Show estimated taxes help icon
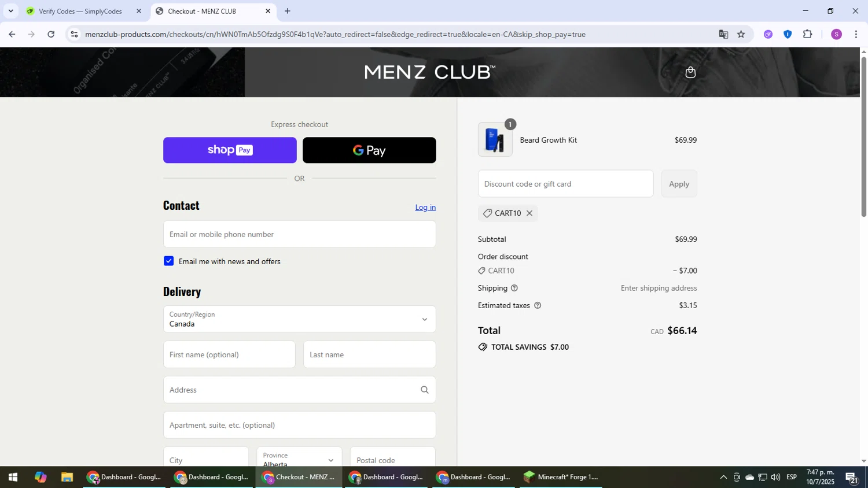 pos(538,305)
